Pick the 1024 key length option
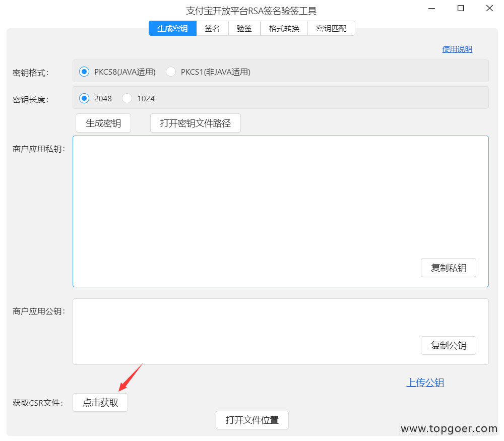Viewport: 504px width, 441px height. [x=127, y=98]
